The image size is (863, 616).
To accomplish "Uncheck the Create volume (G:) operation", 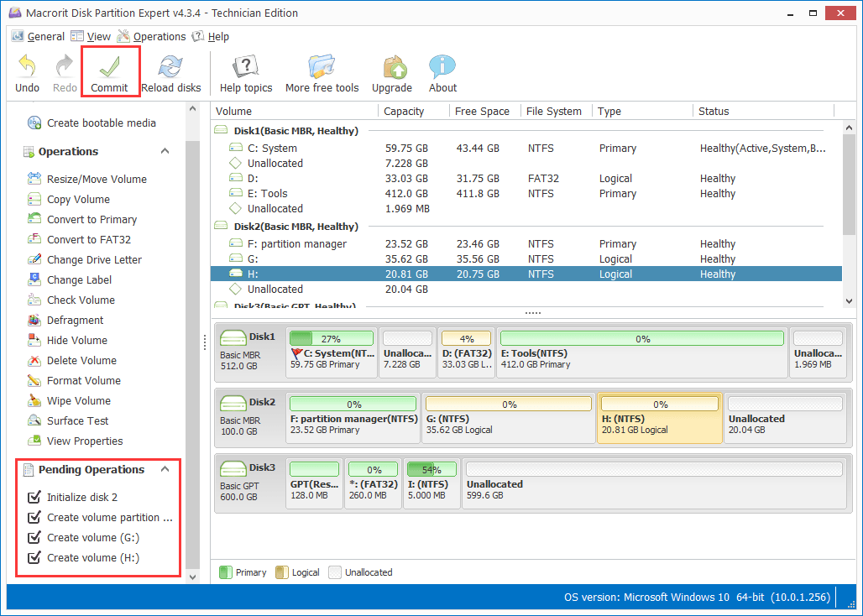I will 34,537.
